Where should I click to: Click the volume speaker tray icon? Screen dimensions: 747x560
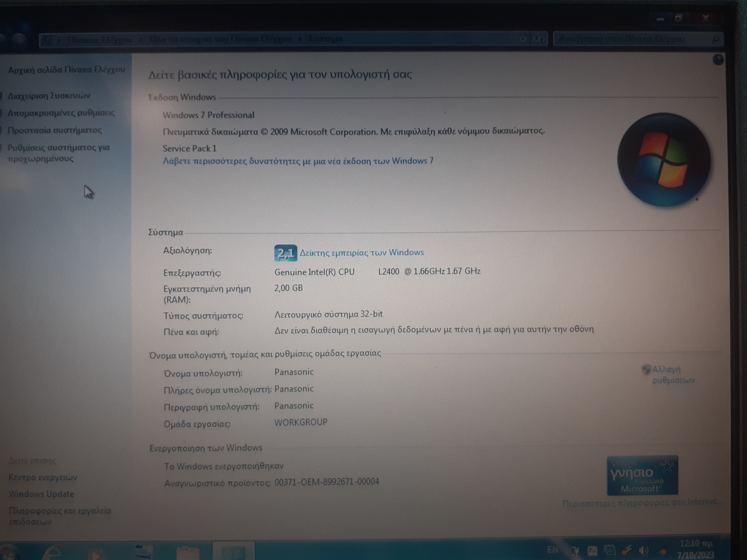[x=643, y=551]
